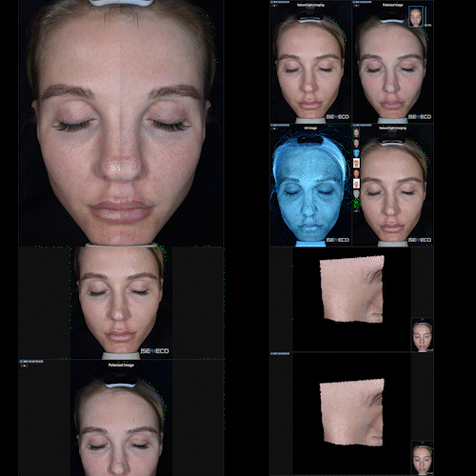Click the ISEMECO logo in the middle-left face panel
This screenshot has height=476, width=476.
pyautogui.click(x=154, y=351)
